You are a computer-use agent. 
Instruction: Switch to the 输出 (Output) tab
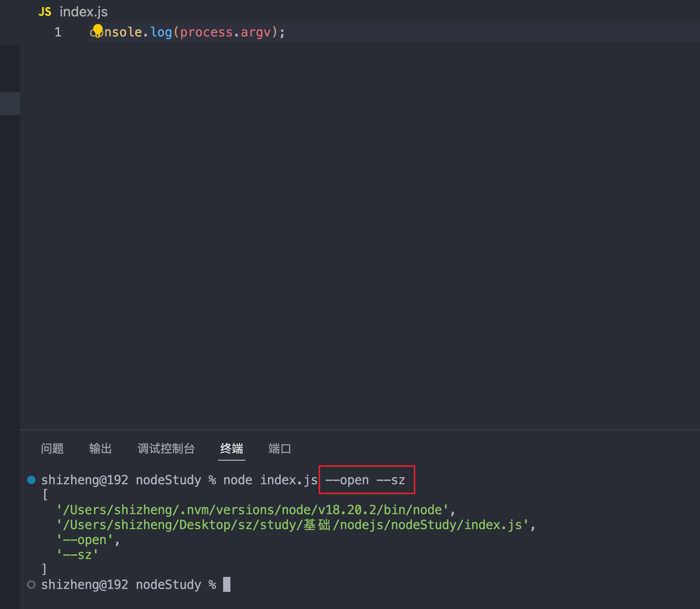point(100,448)
